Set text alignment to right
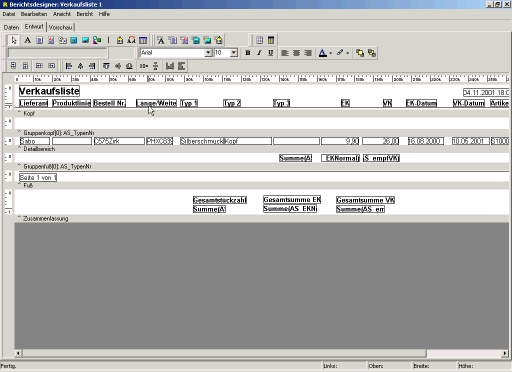This screenshot has height=372, width=512. (308, 53)
